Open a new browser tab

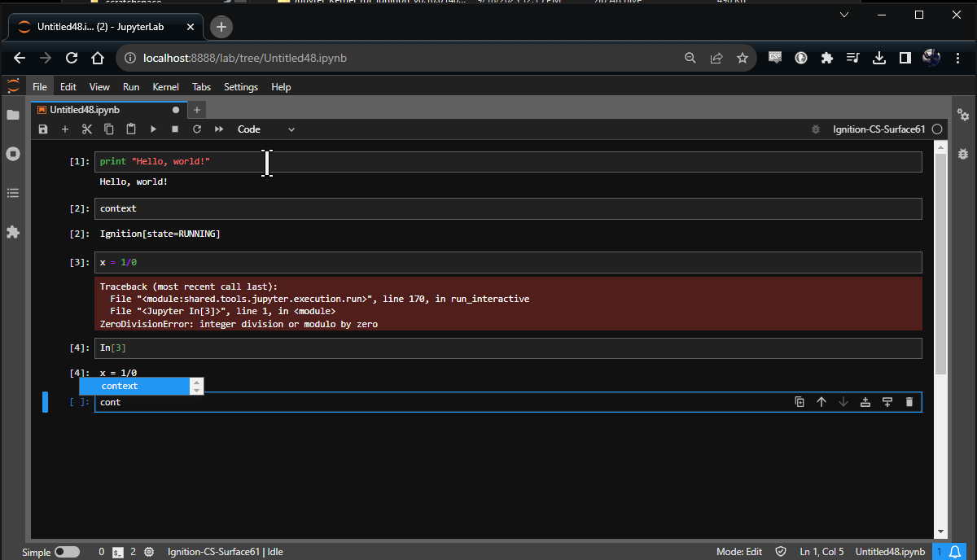pos(221,27)
